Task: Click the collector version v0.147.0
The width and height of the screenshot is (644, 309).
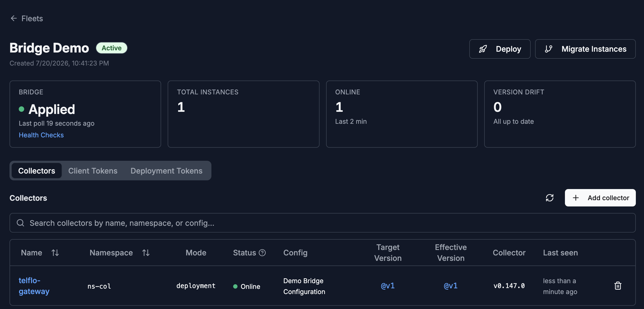Action: click(x=509, y=286)
